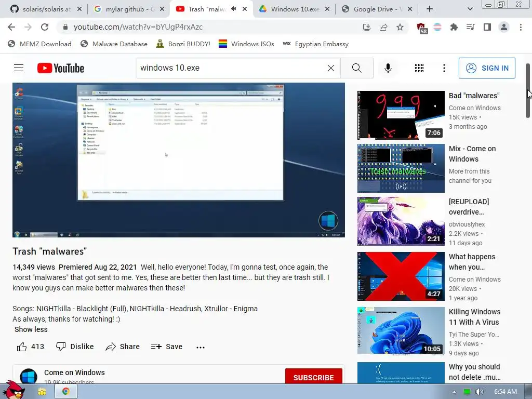This screenshot has width=532, height=399.
Task: Switch to the solaris GitHub tab
Action: (46, 9)
